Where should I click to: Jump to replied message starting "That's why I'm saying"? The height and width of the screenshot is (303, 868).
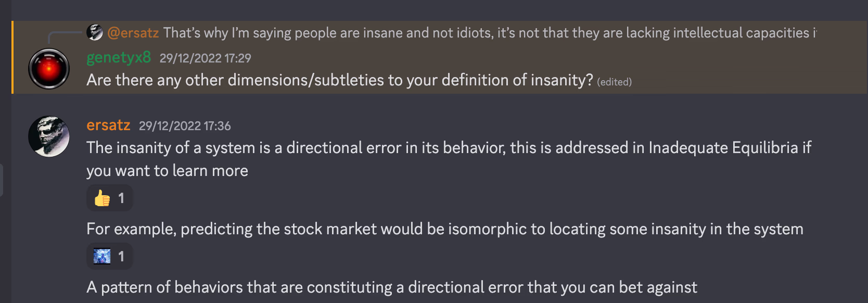490,33
